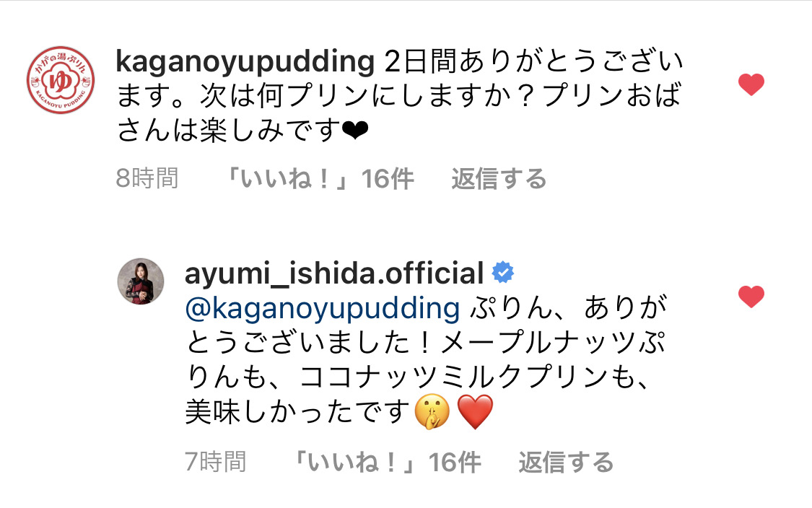Click the 8時間 timestamp
The width and height of the screenshot is (812, 508).
147,179
